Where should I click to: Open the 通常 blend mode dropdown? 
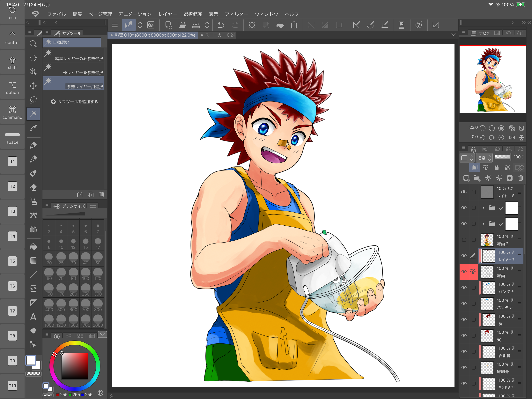point(484,158)
